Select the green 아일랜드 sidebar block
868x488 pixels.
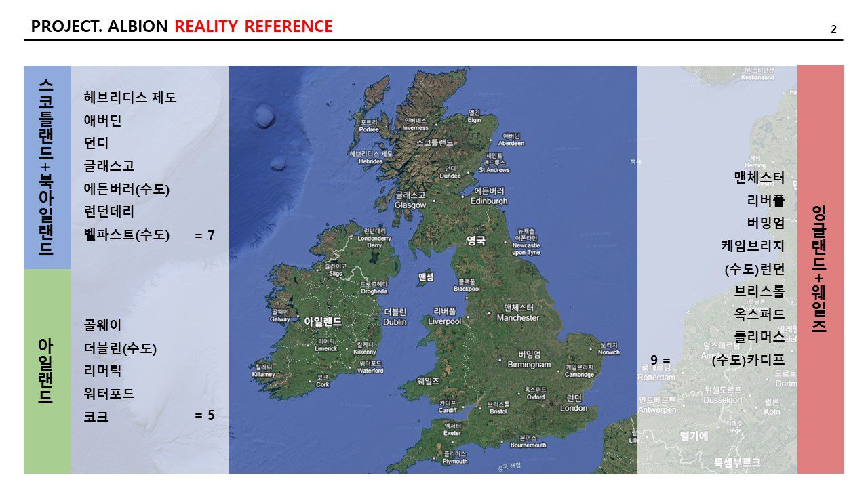47,371
